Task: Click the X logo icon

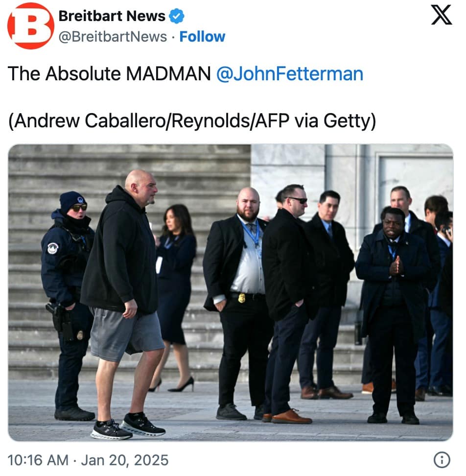Action: pyautogui.click(x=442, y=15)
